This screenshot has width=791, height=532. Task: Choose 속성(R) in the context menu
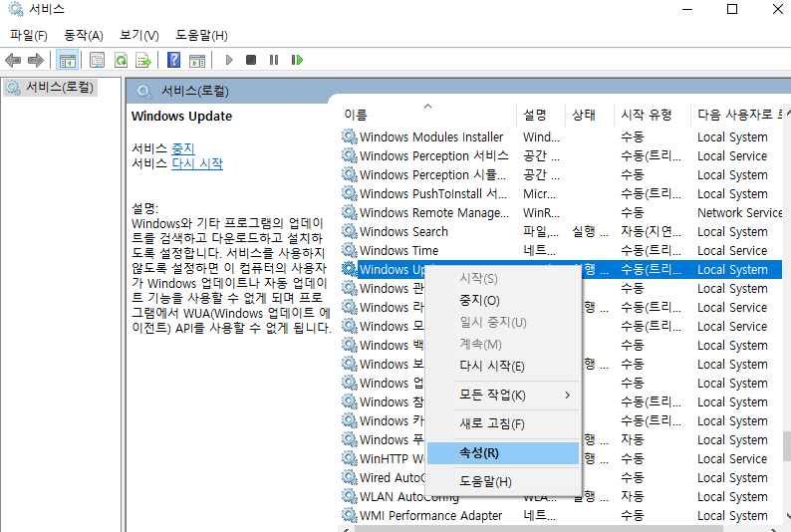[x=503, y=453]
